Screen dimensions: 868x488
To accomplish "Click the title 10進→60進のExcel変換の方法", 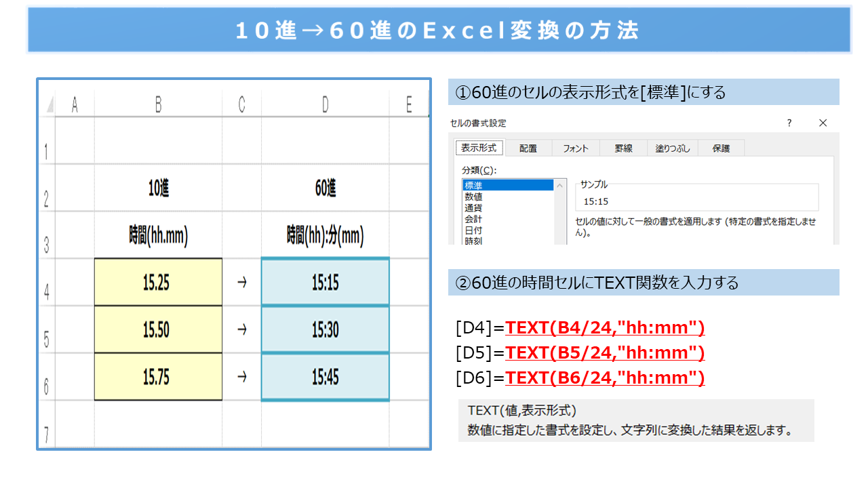I will 438,30.
